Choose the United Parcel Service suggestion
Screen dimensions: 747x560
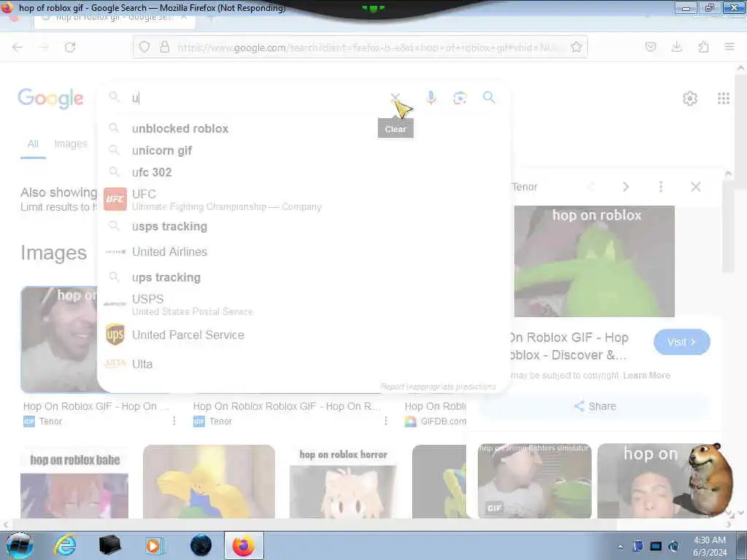[x=303, y=335]
